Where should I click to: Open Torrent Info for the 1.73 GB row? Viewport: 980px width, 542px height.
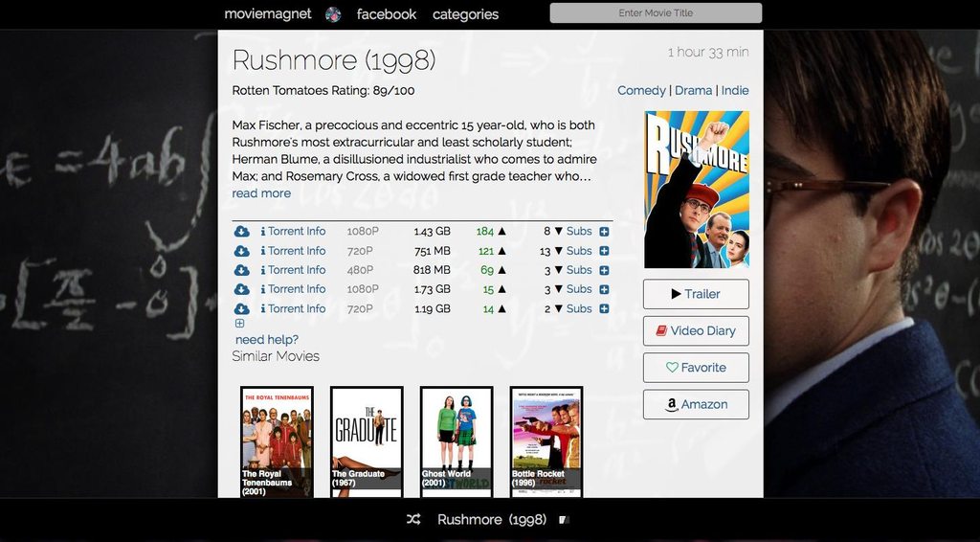pyautogui.click(x=293, y=289)
